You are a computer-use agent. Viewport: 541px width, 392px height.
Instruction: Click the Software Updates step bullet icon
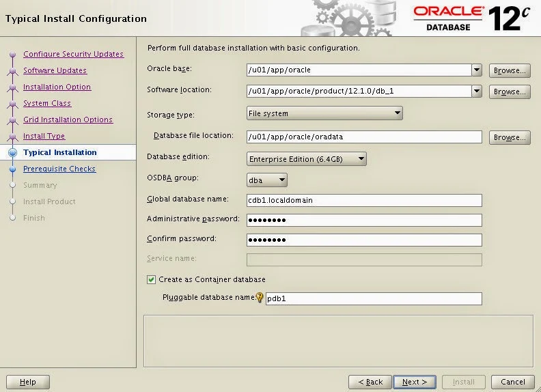tap(13, 71)
